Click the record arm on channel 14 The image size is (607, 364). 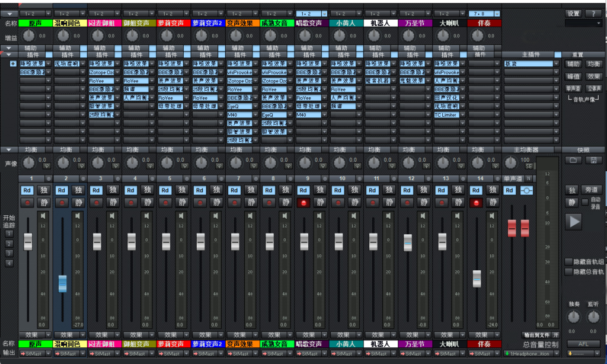pyautogui.click(x=476, y=203)
